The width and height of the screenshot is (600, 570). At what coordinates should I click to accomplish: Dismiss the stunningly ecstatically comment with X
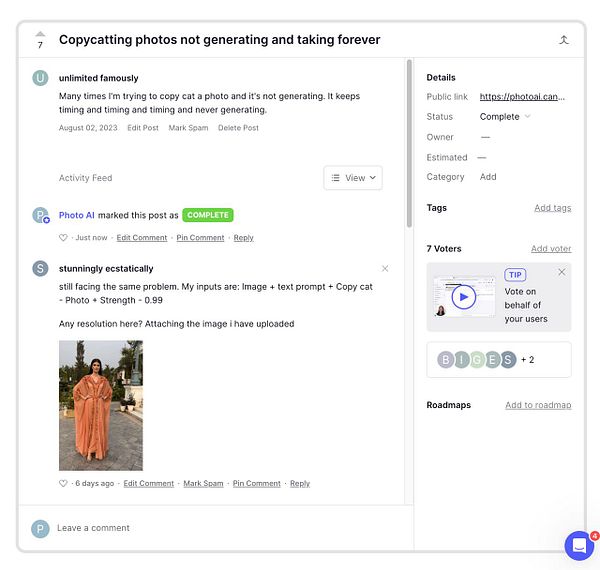tap(385, 269)
